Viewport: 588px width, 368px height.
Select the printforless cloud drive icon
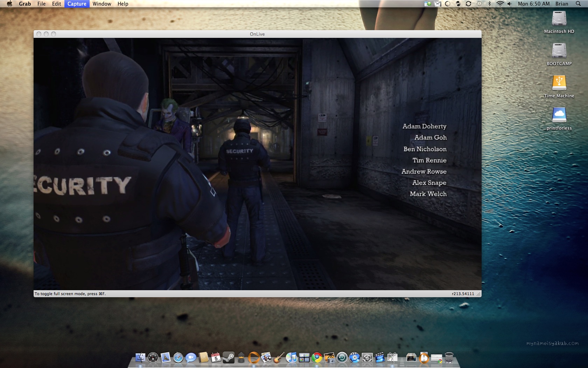pos(559,115)
